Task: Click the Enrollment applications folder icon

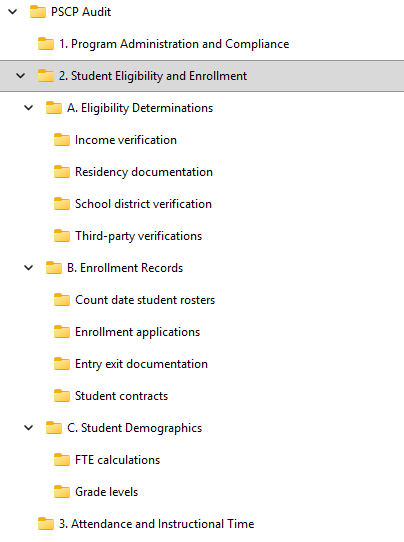Action: click(62, 332)
